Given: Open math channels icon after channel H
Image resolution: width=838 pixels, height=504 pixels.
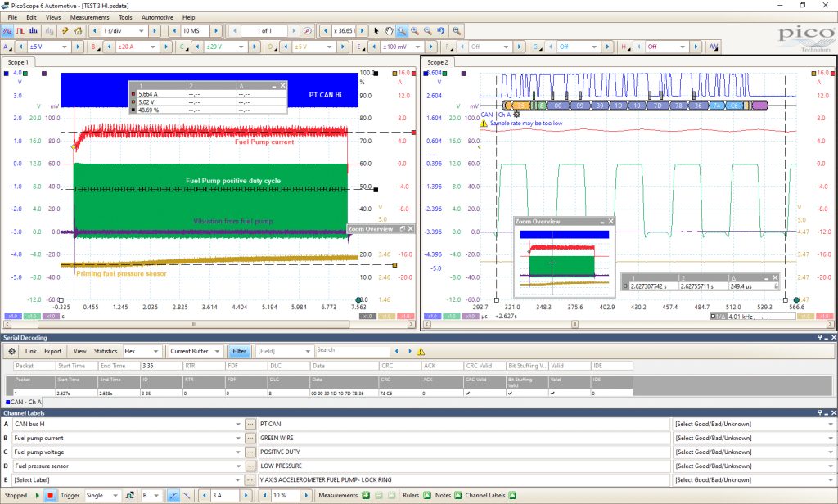Looking at the screenshot, I should 714,47.
